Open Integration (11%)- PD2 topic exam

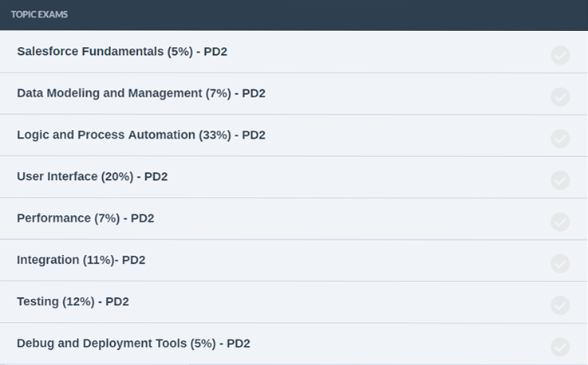[x=81, y=260]
